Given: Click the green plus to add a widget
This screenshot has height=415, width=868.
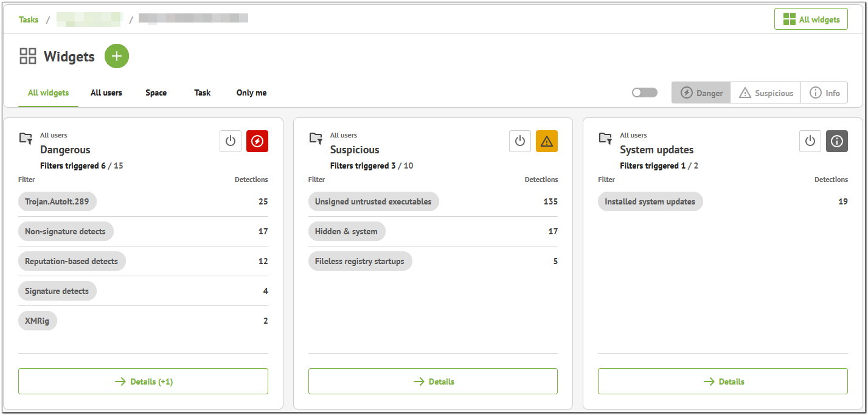Looking at the screenshot, I should click(116, 56).
